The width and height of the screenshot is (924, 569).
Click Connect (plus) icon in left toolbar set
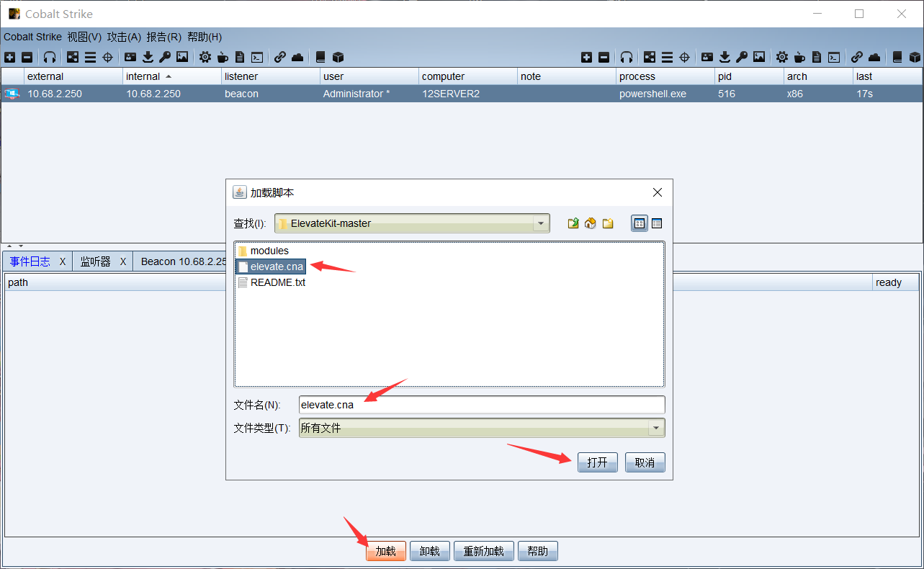pyautogui.click(x=9, y=57)
